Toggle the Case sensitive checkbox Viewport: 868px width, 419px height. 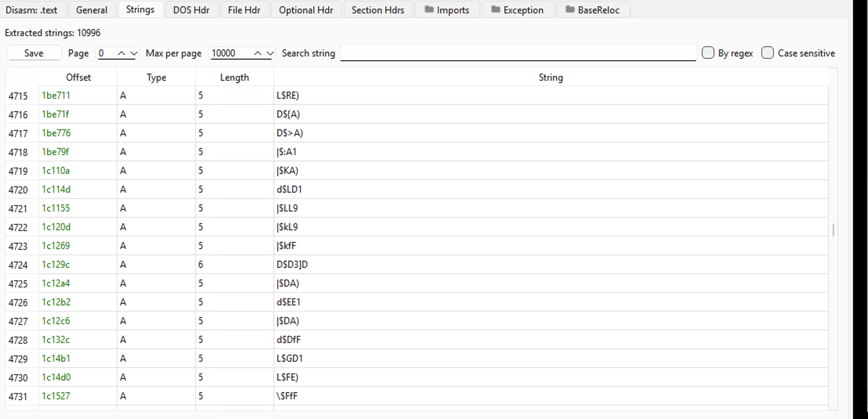point(767,53)
